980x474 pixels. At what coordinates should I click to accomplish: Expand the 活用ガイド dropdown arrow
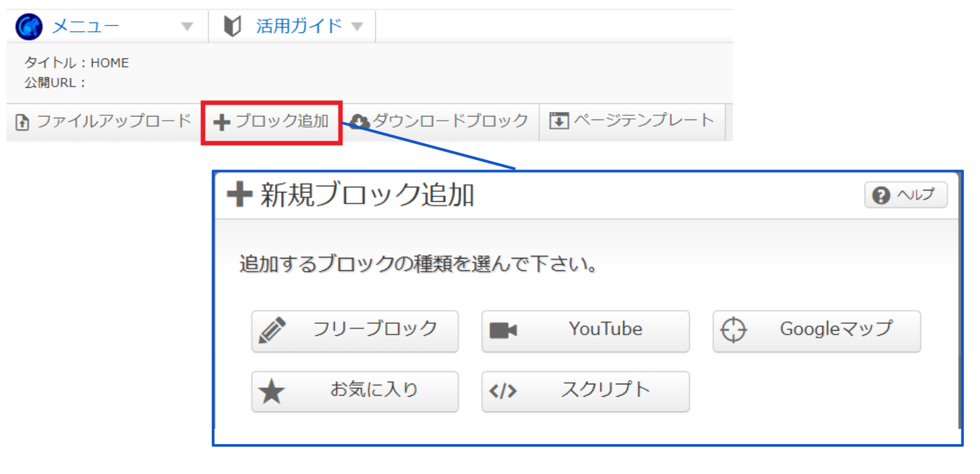(x=357, y=27)
